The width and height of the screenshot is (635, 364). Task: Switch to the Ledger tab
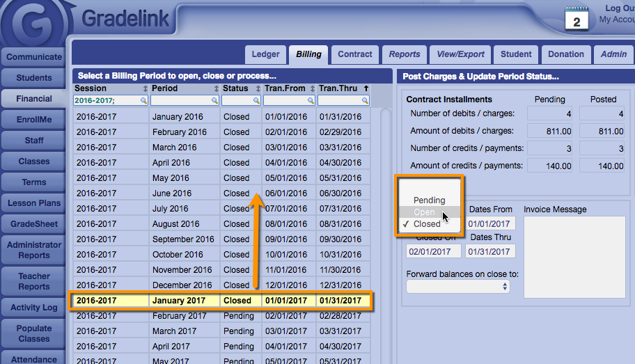click(265, 54)
